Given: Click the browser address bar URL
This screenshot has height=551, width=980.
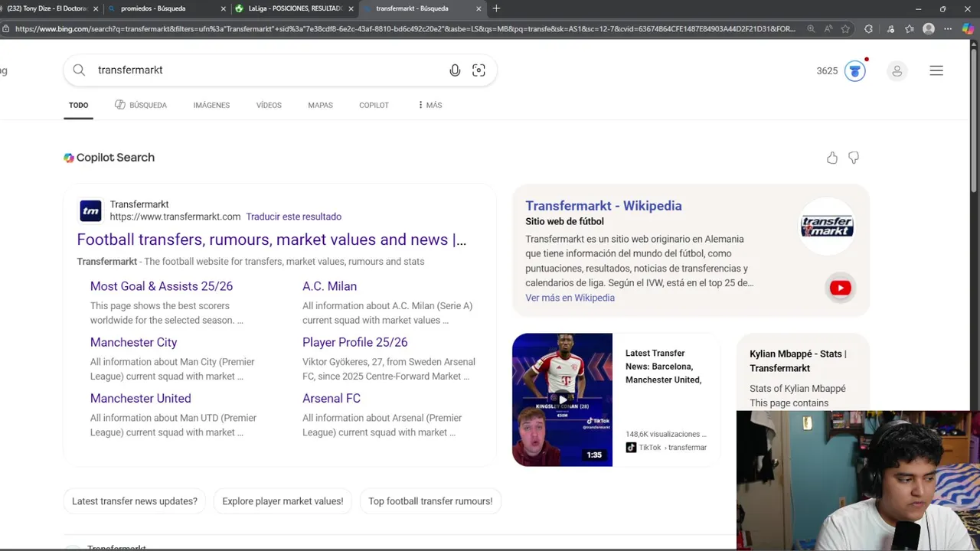Looking at the screenshot, I should pos(406,29).
